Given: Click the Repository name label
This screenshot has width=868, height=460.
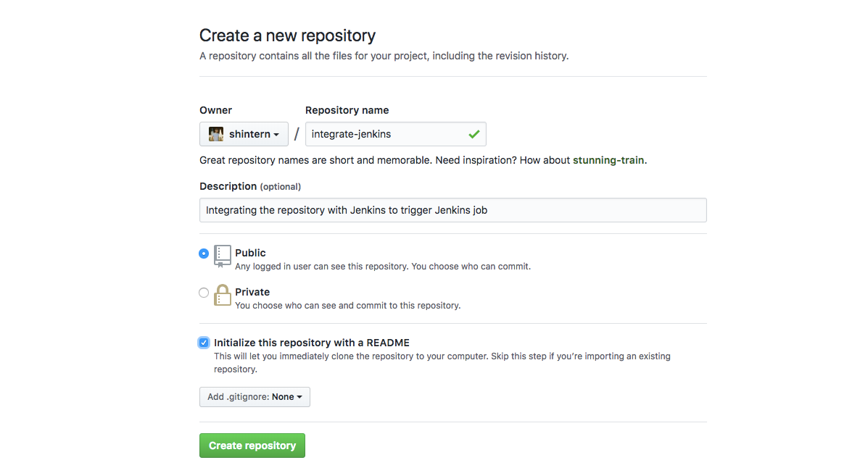Looking at the screenshot, I should tap(347, 110).
